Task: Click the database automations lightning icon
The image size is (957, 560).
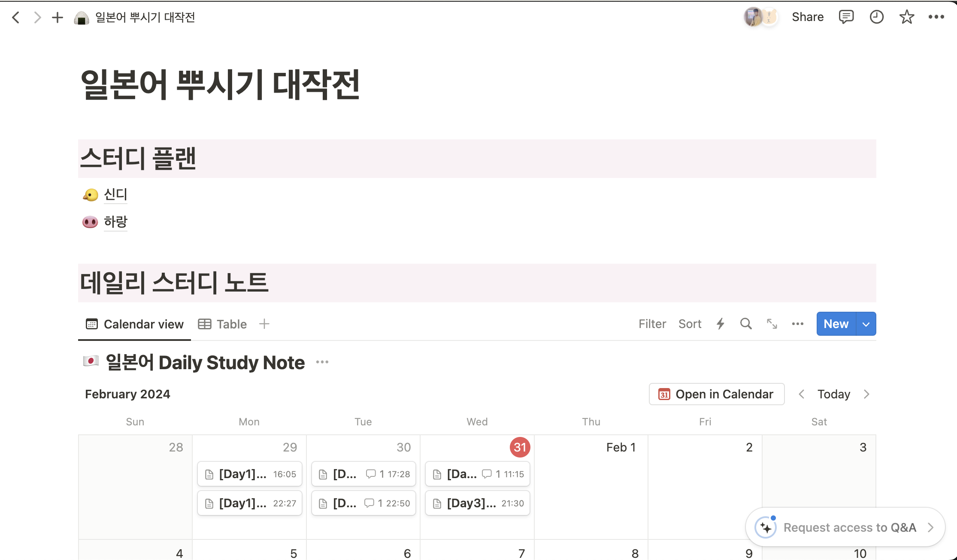Action: pos(721,324)
